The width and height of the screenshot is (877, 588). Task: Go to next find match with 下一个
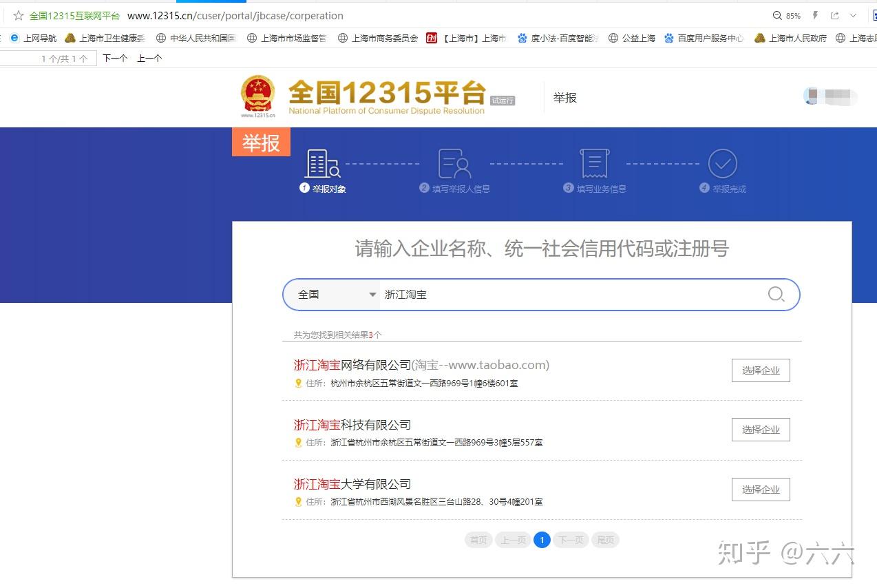115,59
